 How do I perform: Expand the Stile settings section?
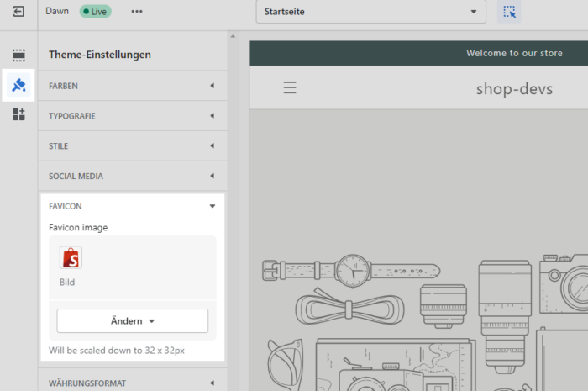pos(133,146)
